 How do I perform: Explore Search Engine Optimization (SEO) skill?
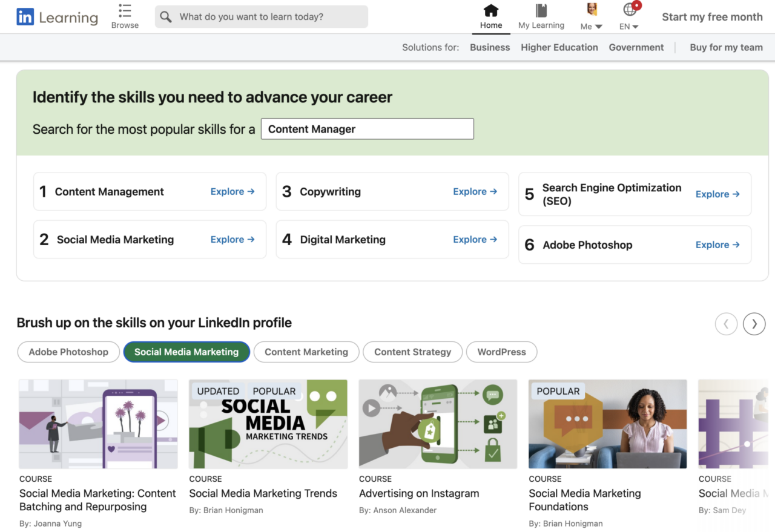pos(717,194)
